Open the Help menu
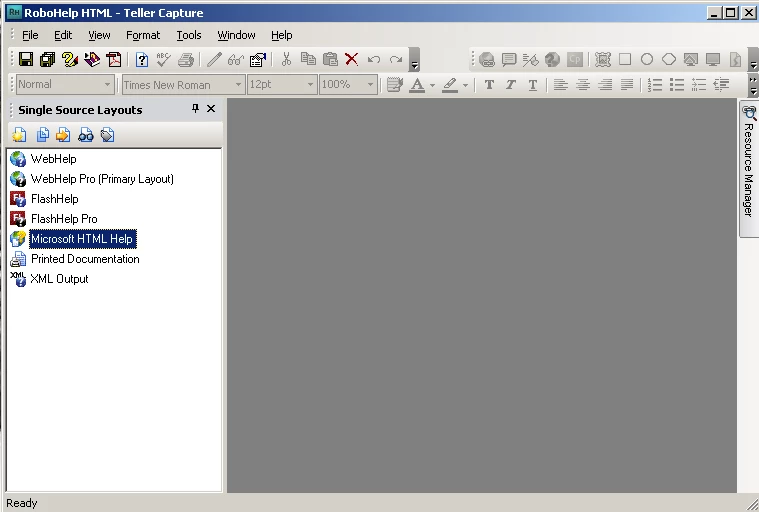The image size is (759, 512). 281,35
